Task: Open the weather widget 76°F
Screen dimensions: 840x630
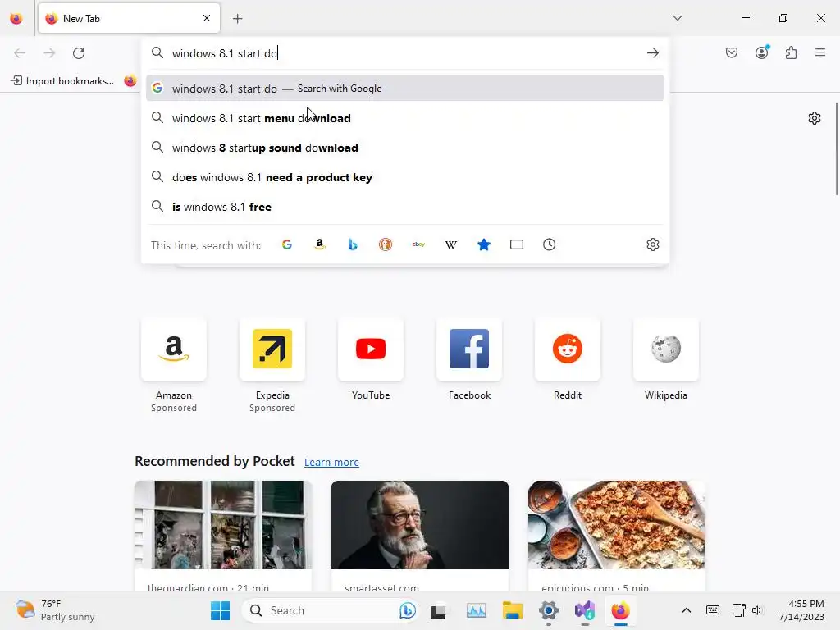Action: 55,610
